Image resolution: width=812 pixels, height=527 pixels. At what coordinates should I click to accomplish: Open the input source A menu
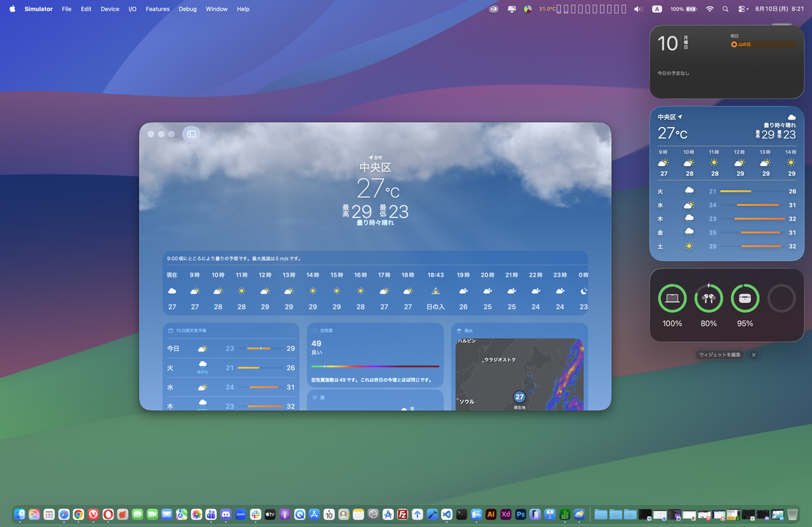[656, 9]
